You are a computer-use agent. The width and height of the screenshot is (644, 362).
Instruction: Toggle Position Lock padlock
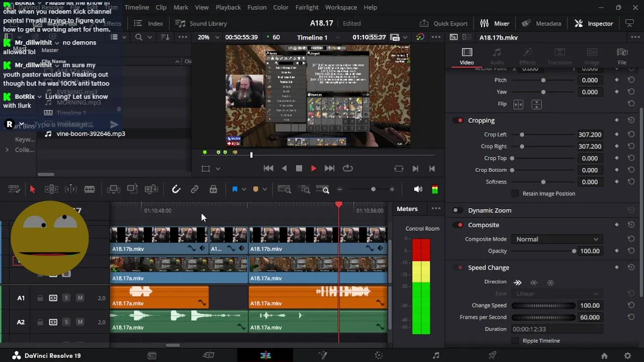(x=213, y=190)
